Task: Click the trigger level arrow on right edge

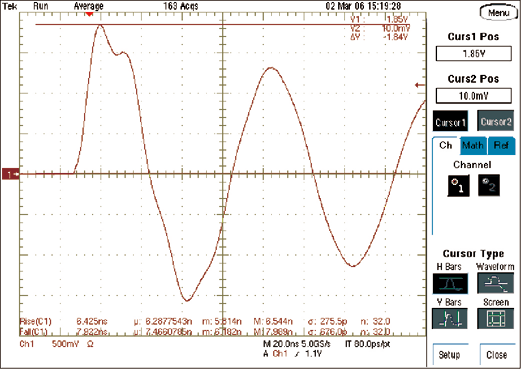Action: pos(420,85)
